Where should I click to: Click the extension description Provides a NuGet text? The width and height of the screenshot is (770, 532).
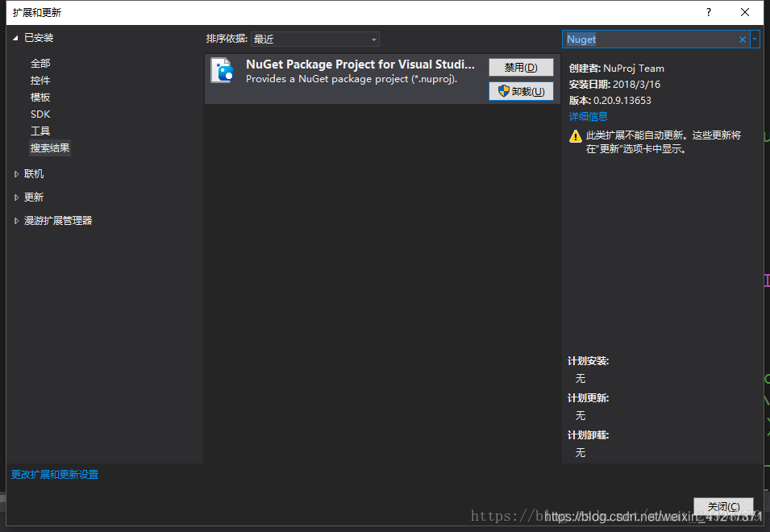(352, 79)
